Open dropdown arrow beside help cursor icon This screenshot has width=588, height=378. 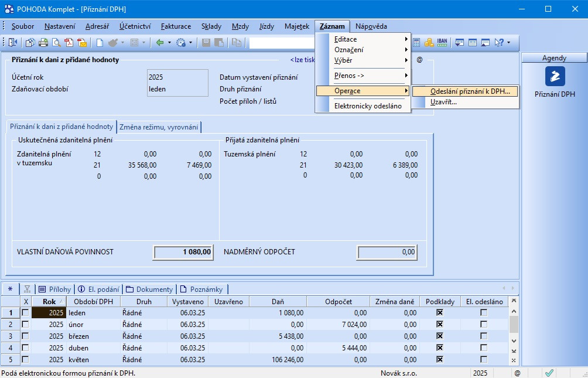(508, 42)
